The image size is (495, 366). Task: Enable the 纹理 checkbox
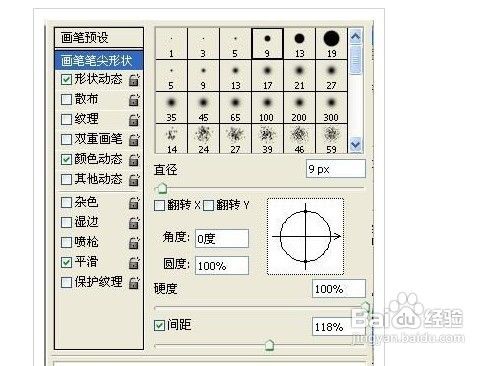point(66,119)
